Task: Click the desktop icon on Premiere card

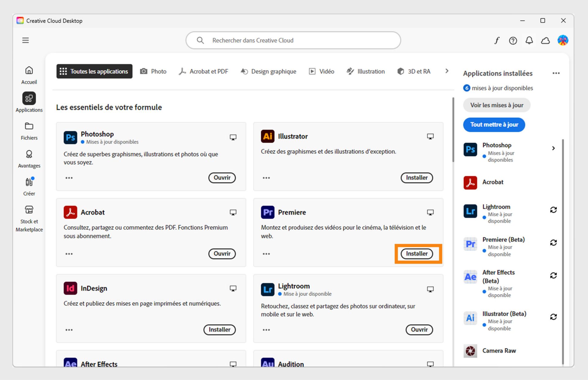Action: click(x=430, y=212)
